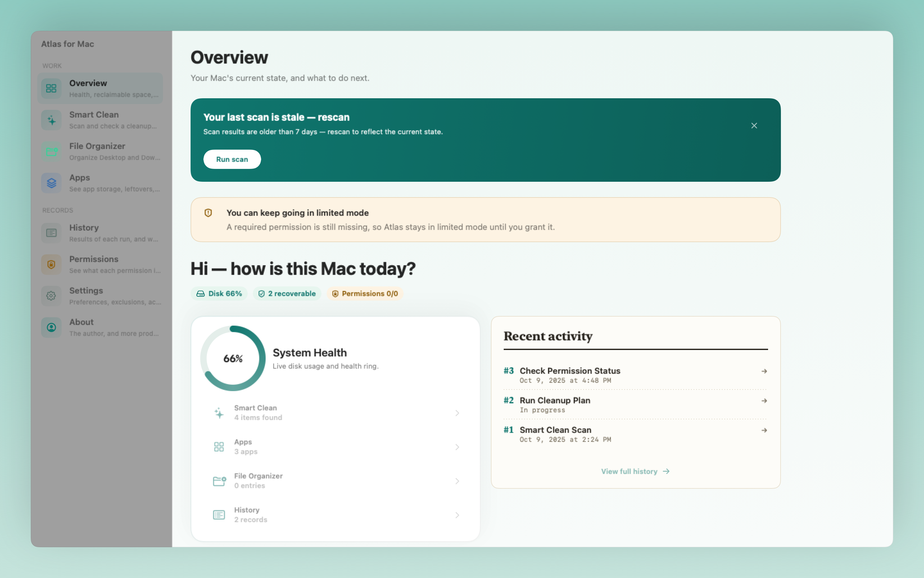Viewport: 924px width, 578px height.
Task: Click the History list icon in sidebar
Action: pyautogui.click(x=51, y=233)
